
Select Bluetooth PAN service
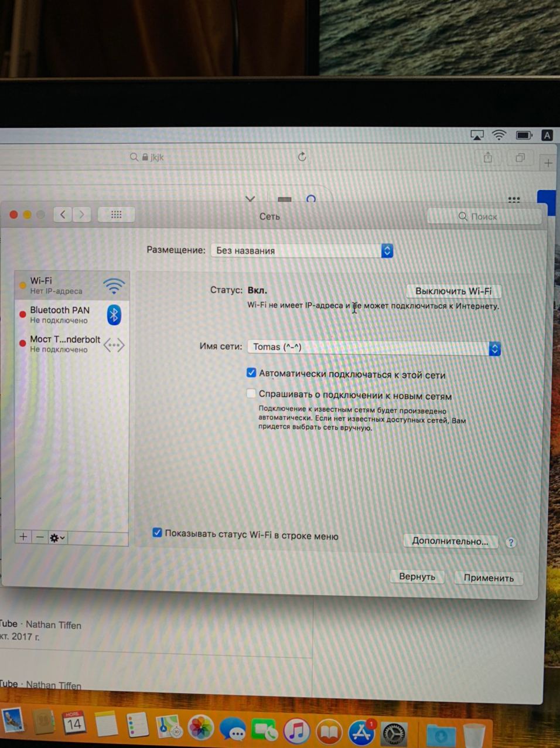point(72,315)
